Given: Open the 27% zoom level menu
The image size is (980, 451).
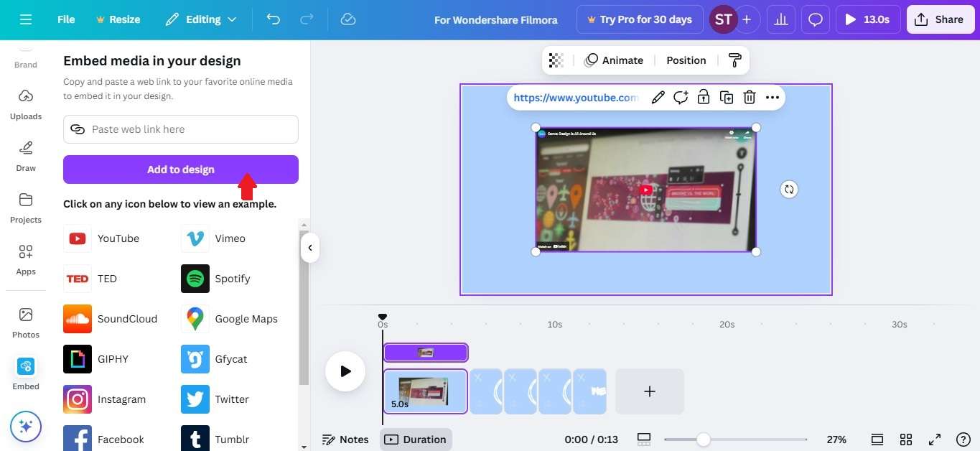Looking at the screenshot, I should click(836, 440).
